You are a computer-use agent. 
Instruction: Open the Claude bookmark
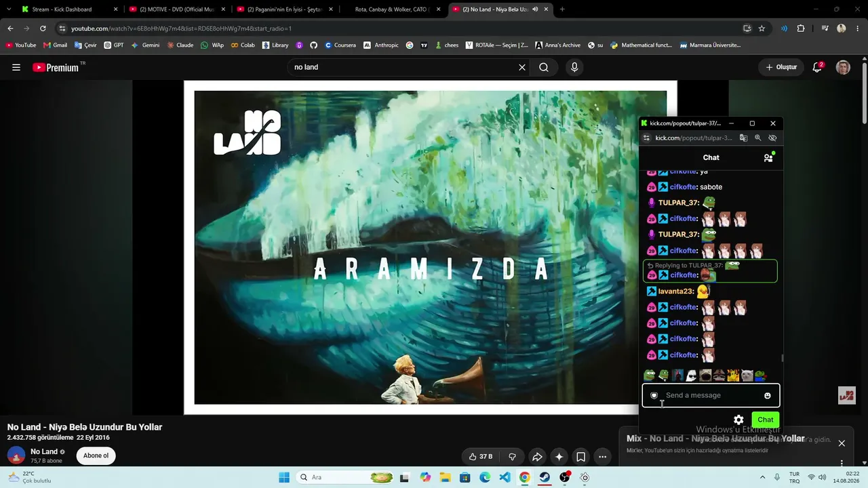tap(180, 45)
